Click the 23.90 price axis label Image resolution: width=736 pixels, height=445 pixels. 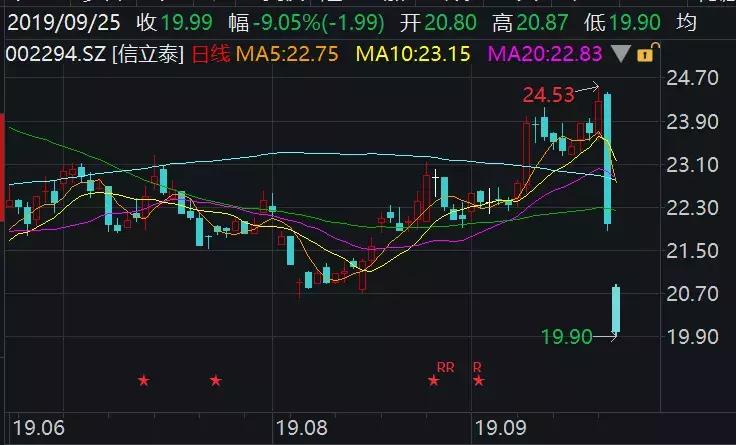(x=692, y=122)
